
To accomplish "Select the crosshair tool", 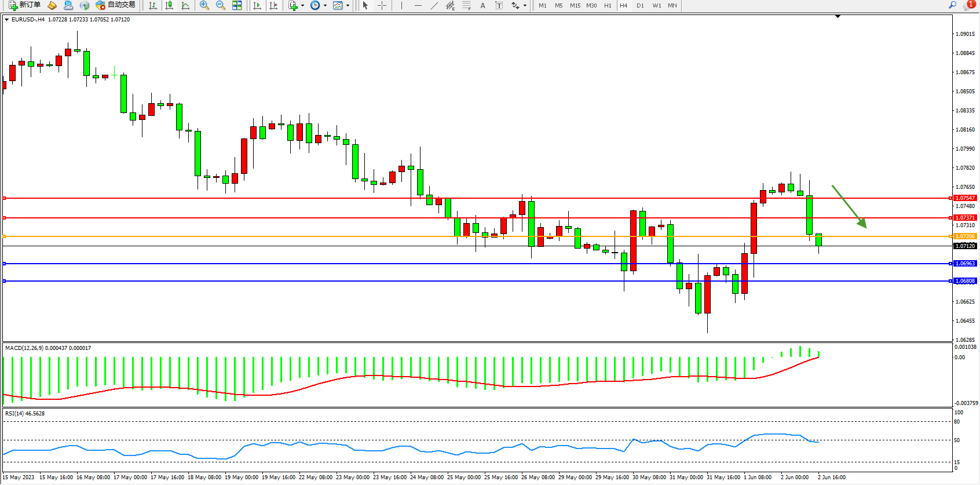I will point(382,5).
